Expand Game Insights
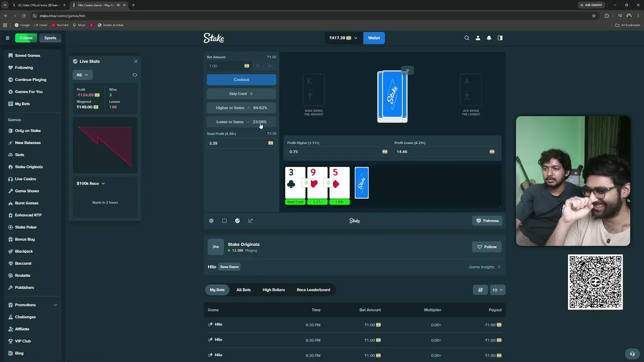644x362 pixels. 485,267
